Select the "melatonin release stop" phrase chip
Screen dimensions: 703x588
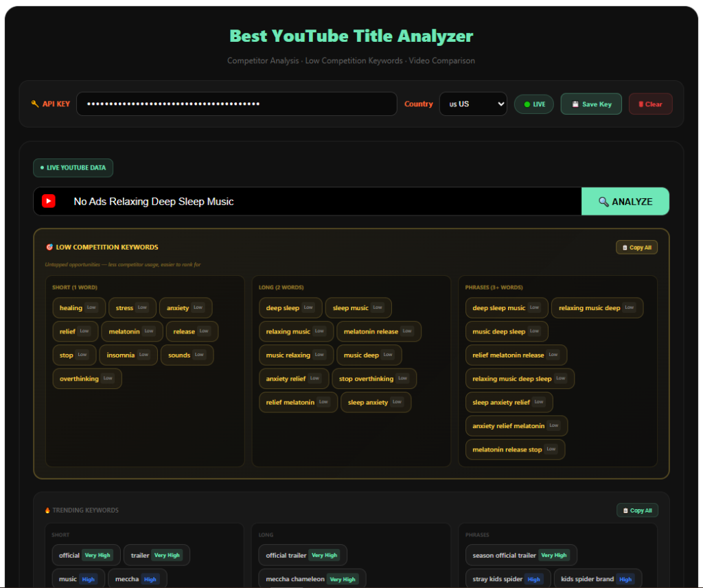pyautogui.click(x=515, y=449)
